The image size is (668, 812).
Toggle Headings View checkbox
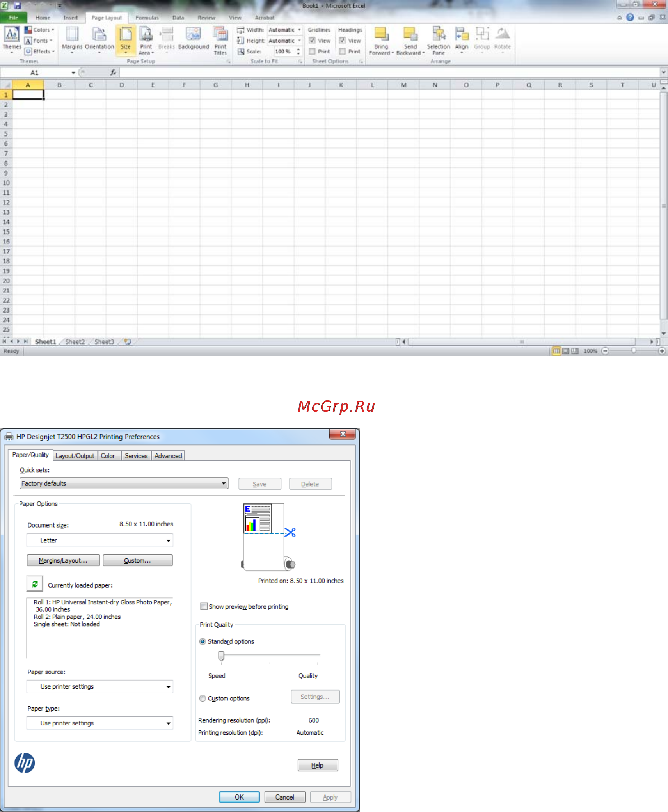coord(342,41)
